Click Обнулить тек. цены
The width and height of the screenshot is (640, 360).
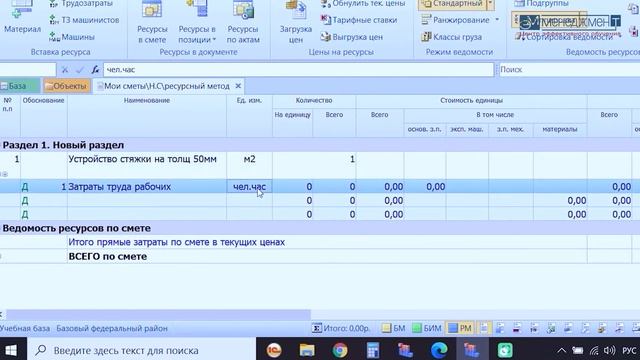(x=363, y=4)
